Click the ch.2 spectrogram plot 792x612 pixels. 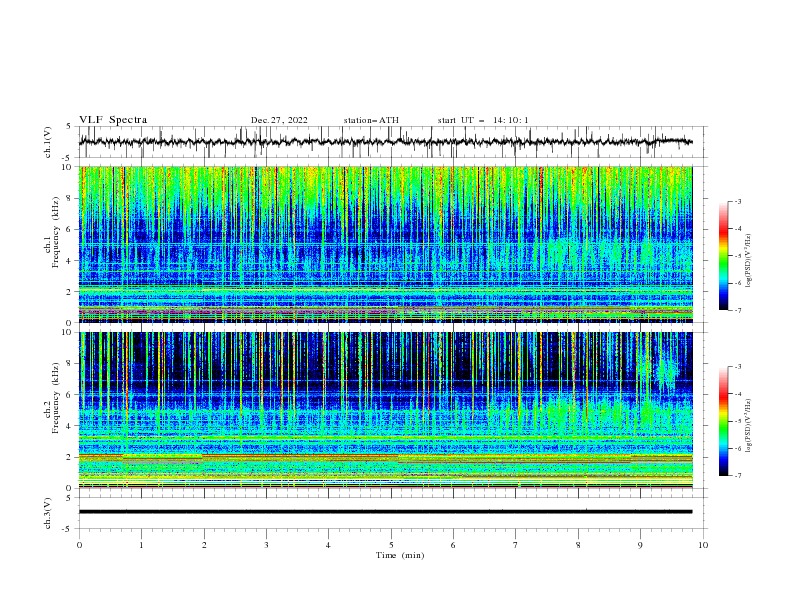(x=385, y=410)
